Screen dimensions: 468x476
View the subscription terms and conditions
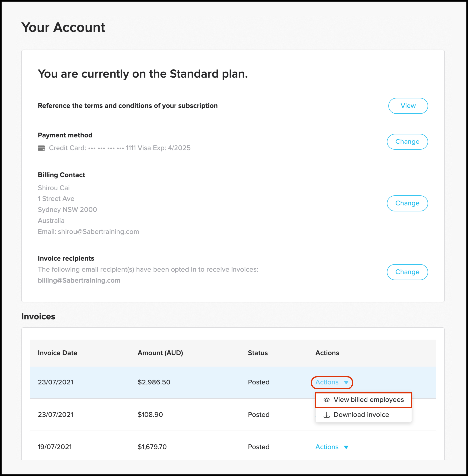[408, 106]
